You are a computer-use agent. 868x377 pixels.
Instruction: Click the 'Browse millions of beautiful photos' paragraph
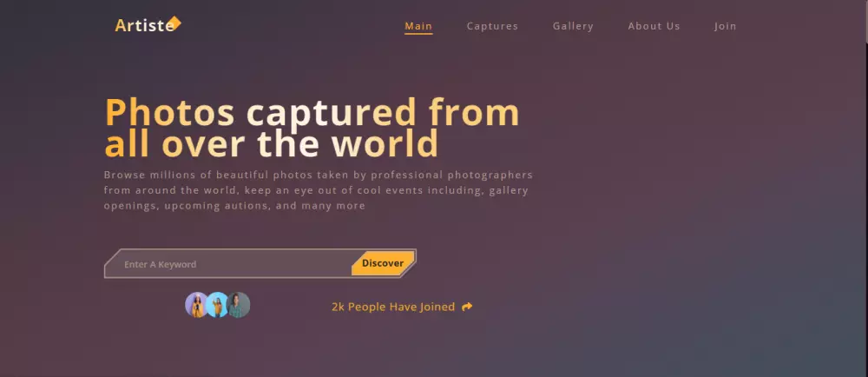[x=319, y=190]
